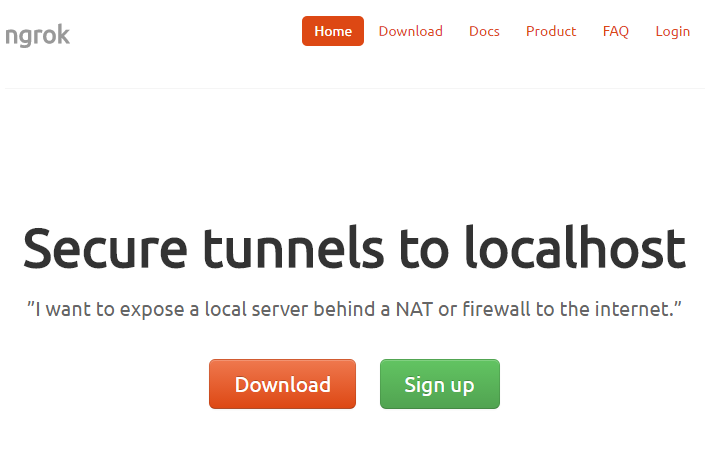
Task: Click the ngrok logo
Action: pyautogui.click(x=37, y=35)
